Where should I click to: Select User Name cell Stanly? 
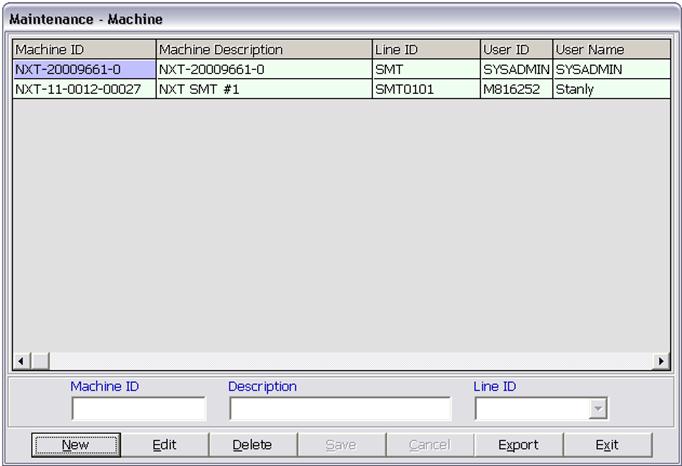tap(612, 89)
